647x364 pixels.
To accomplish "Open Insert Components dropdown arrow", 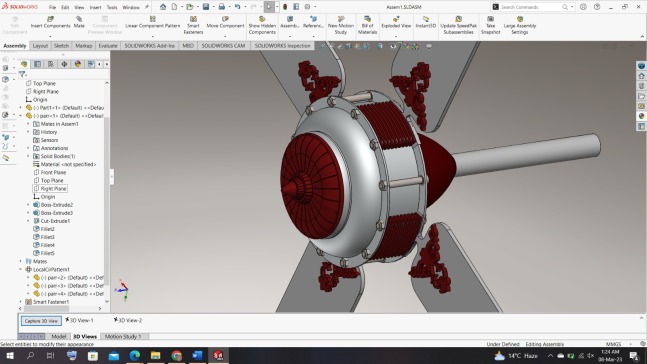I will pyautogui.click(x=50, y=36).
